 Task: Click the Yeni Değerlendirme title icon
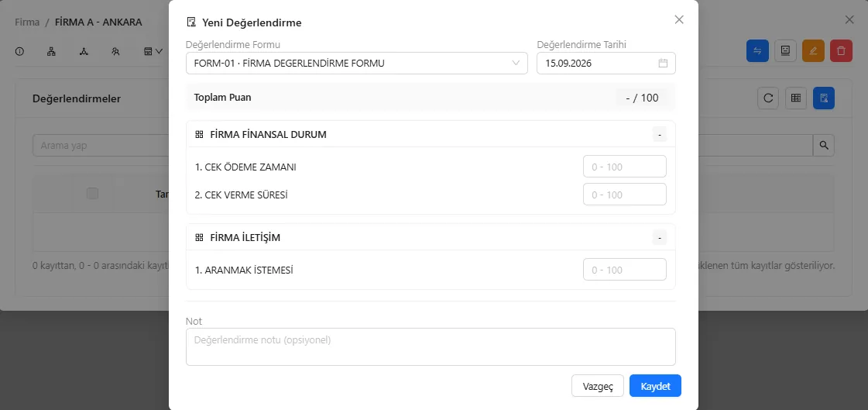191,22
